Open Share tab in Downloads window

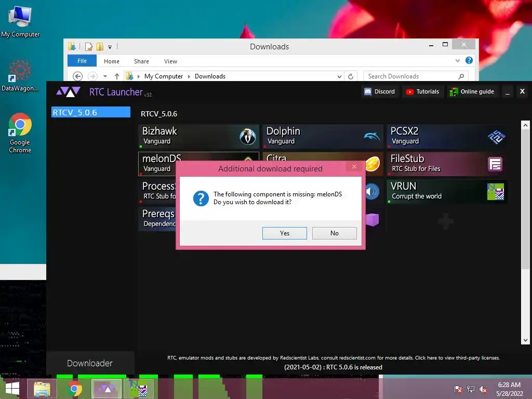[x=141, y=61]
